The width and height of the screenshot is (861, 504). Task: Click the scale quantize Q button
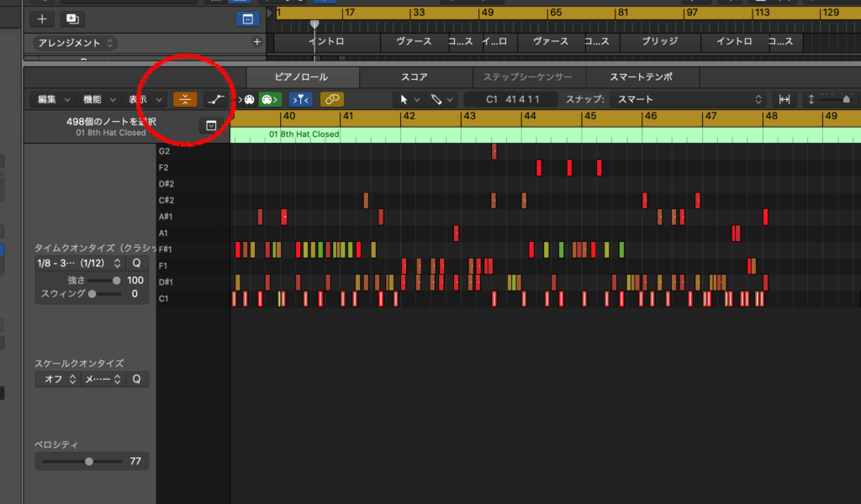[137, 380]
